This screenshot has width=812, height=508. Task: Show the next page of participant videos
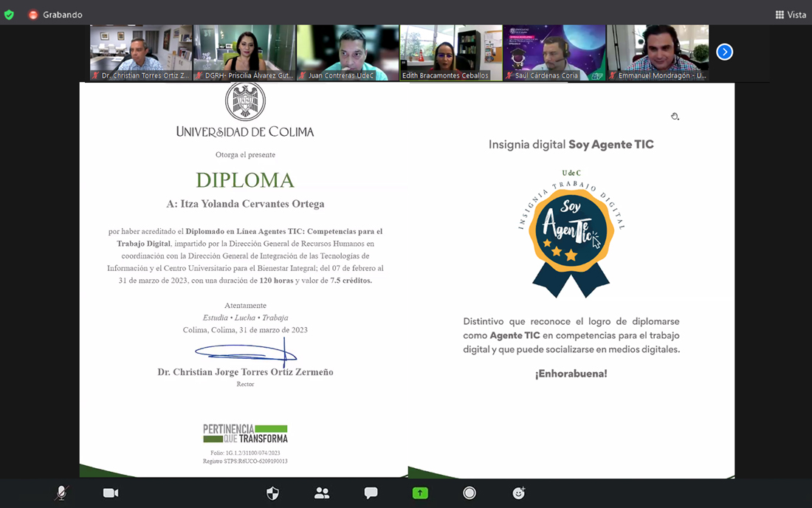point(724,52)
